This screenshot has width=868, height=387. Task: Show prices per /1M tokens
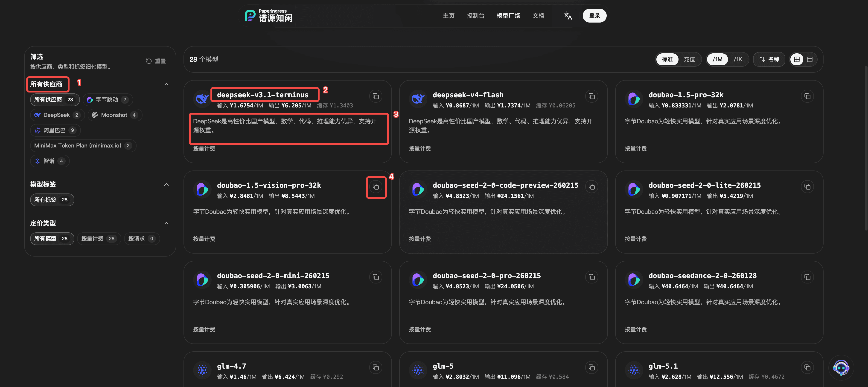717,59
